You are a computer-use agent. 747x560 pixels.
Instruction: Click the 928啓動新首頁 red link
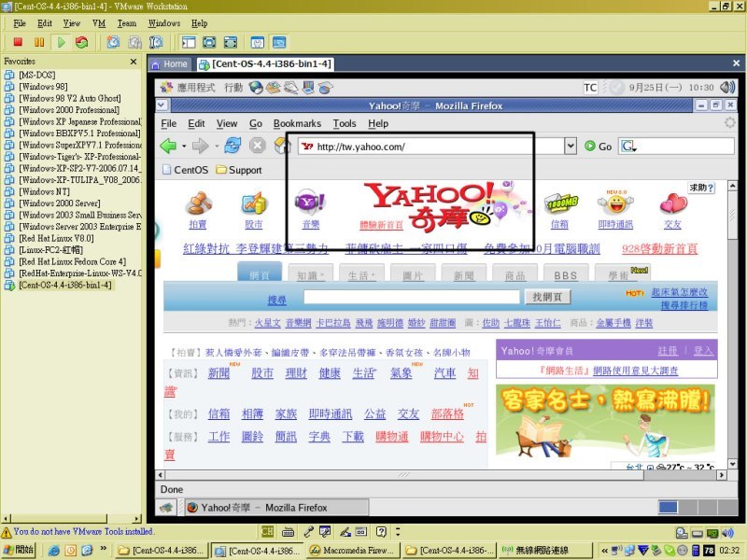pos(660,248)
